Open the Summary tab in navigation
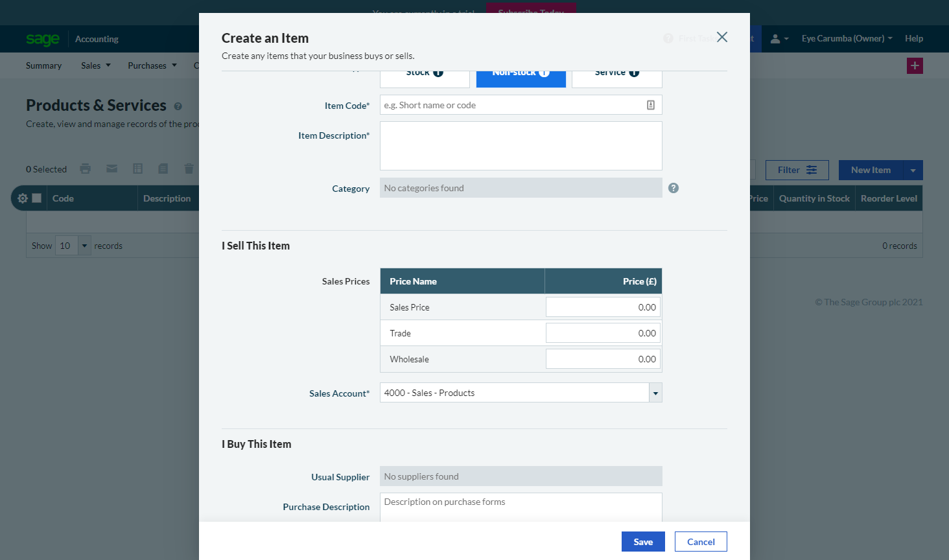This screenshot has height=560, width=949. point(43,65)
